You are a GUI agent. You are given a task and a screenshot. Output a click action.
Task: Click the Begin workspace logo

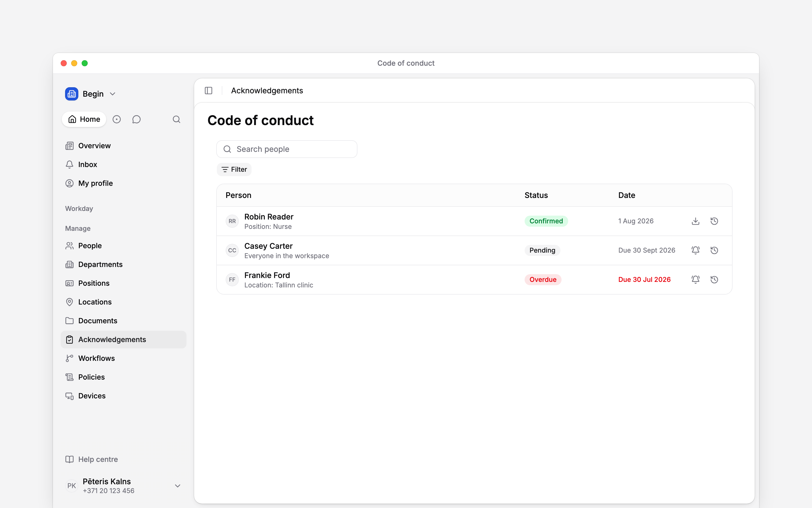coord(71,94)
